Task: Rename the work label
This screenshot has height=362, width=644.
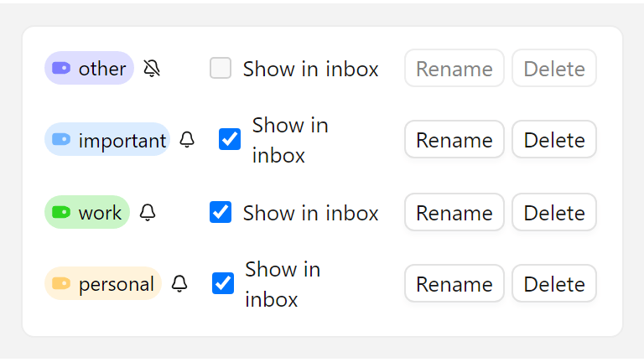Action: pos(454,213)
